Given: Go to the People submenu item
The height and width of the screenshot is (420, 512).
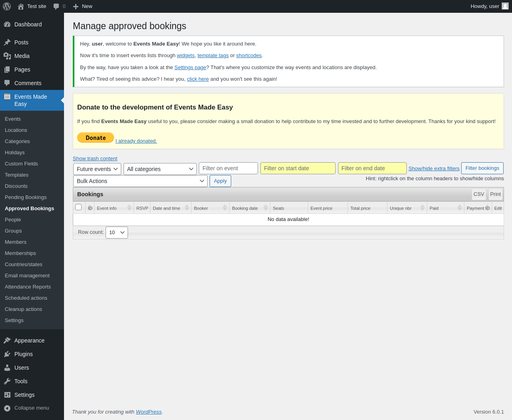Looking at the screenshot, I should (x=13, y=220).
